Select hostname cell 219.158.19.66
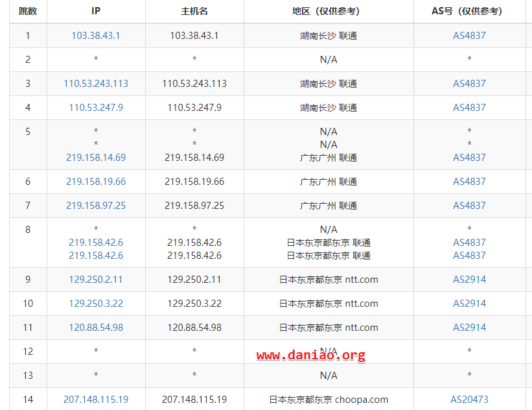 click(x=194, y=182)
